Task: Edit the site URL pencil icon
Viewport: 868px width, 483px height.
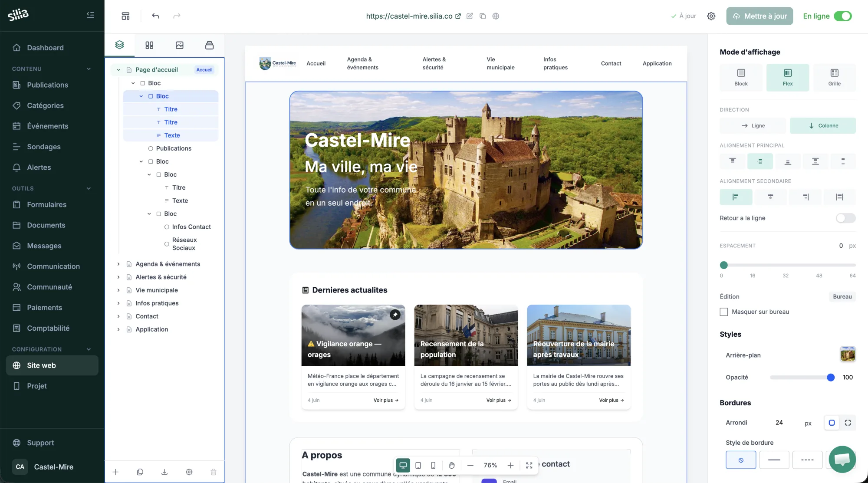Action: 470,16
